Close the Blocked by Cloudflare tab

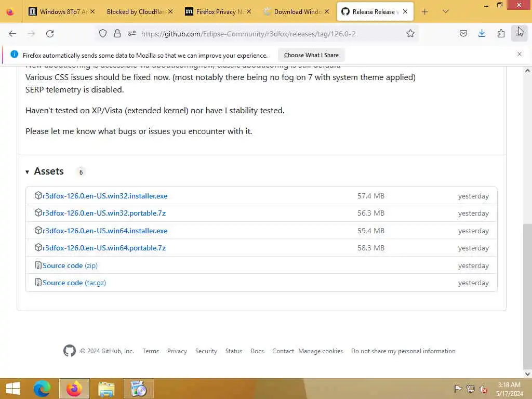(x=170, y=12)
